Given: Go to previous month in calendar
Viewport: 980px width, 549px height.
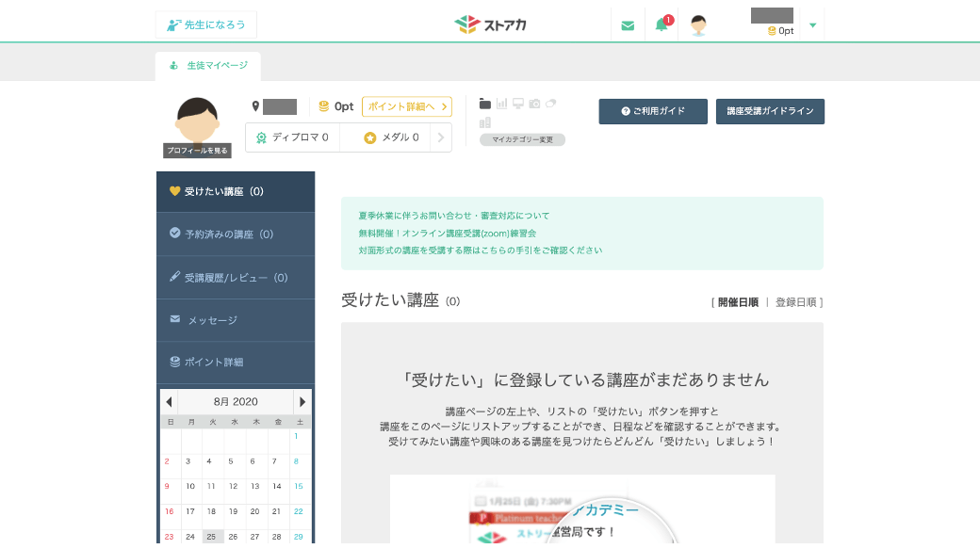Looking at the screenshot, I should coord(169,401).
